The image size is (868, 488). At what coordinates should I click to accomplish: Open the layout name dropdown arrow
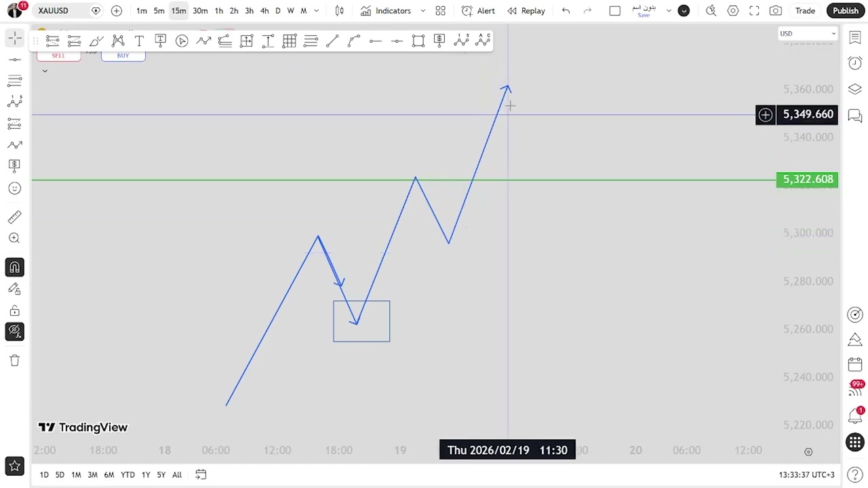tap(668, 11)
